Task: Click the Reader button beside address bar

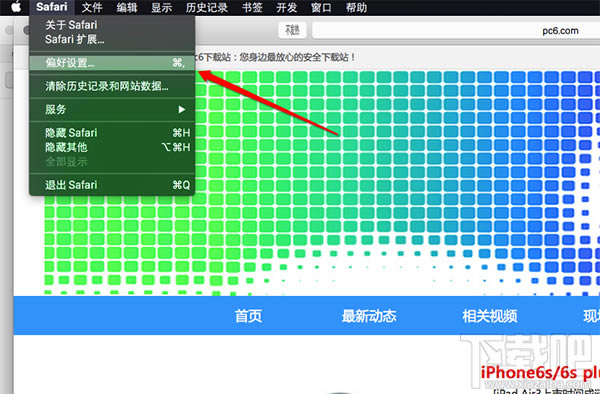Action: (x=292, y=30)
